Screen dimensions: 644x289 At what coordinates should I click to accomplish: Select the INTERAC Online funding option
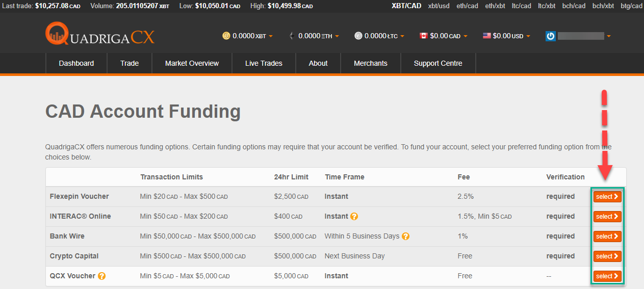point(607,217)
